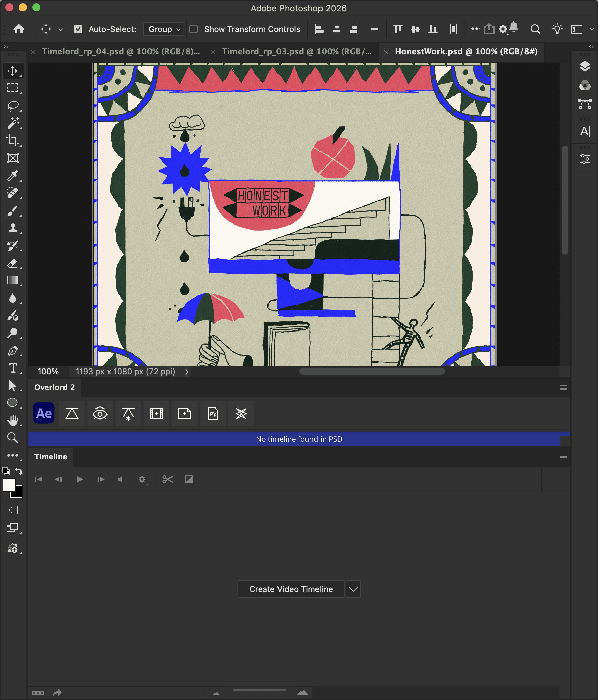Switch to Timelord_rp_04.psd tab
598x700 pixels.
121,52
